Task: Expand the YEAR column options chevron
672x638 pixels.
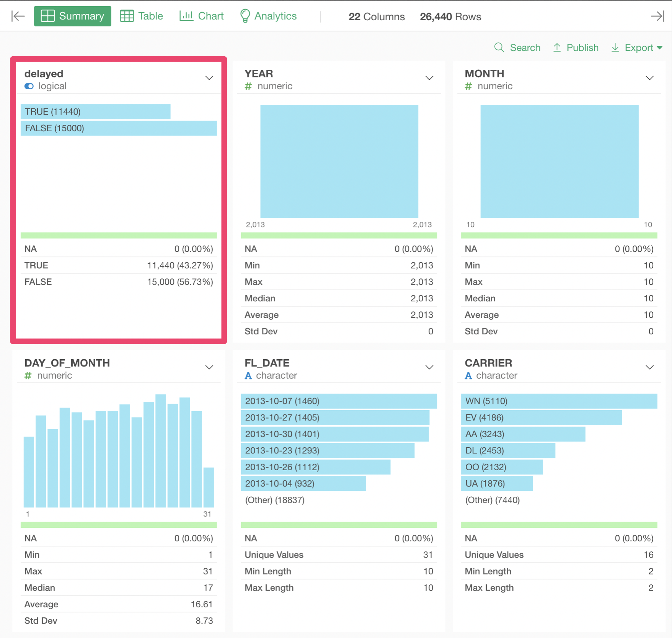Action: coord(429,78)
